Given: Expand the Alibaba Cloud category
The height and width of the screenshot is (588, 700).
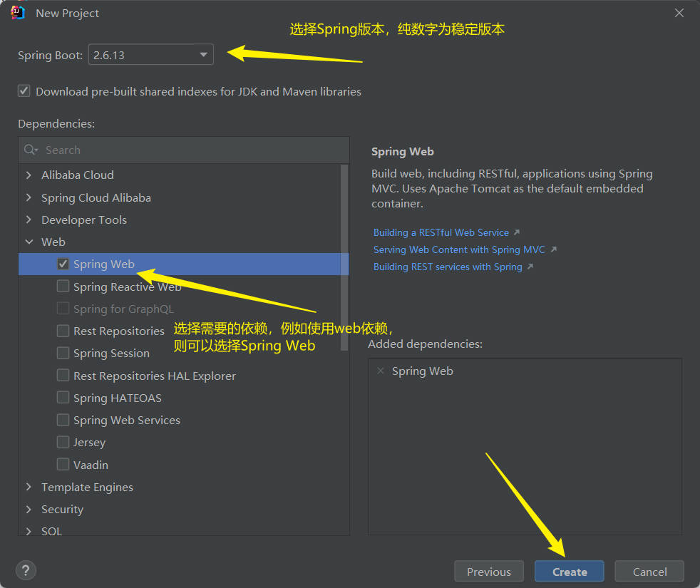Looking at the screenshot, I should (x=29, y=175).
